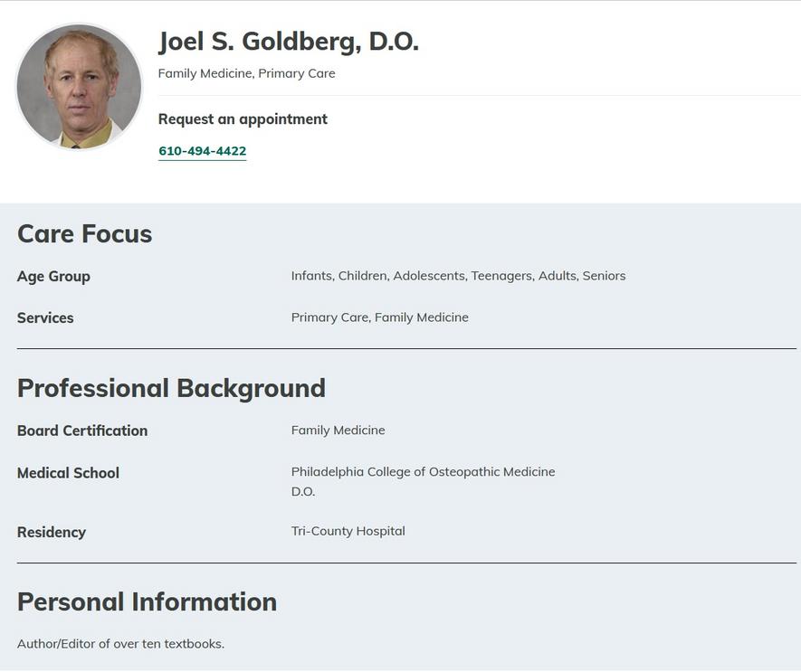The width and height of the screenshot is (801, 672).
Task: Click the Medical School label
Action: pos(68,473)
